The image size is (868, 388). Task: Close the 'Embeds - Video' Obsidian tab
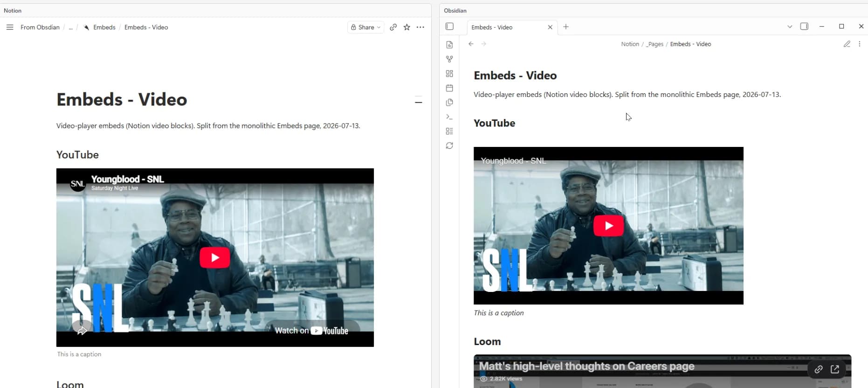(x=550, y=27)
